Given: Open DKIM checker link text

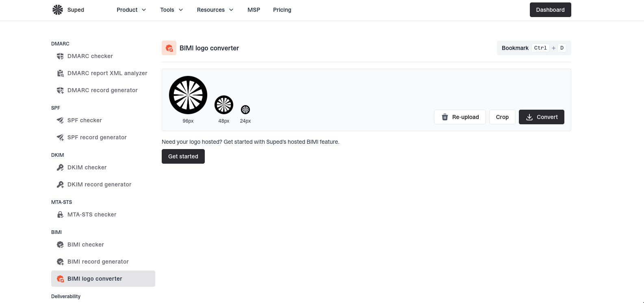Looking at the screenshot, I should (x=87, y=167).
